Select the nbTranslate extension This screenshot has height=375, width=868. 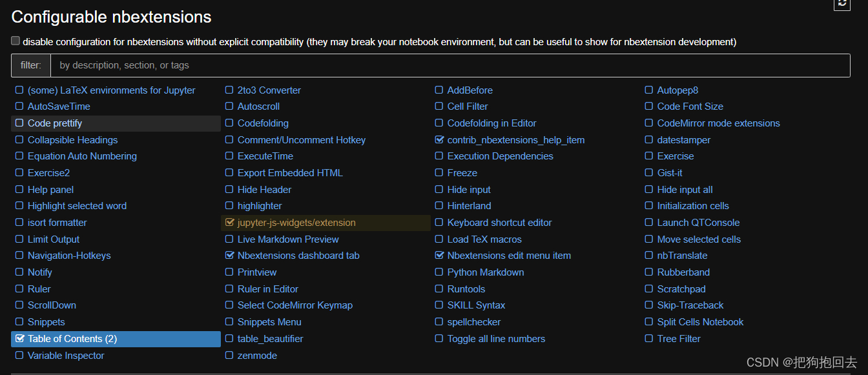tap(682, 256)
